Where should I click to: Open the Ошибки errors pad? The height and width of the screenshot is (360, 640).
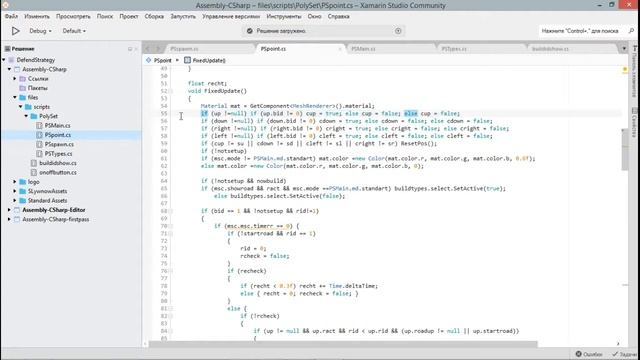pos(589,354)
